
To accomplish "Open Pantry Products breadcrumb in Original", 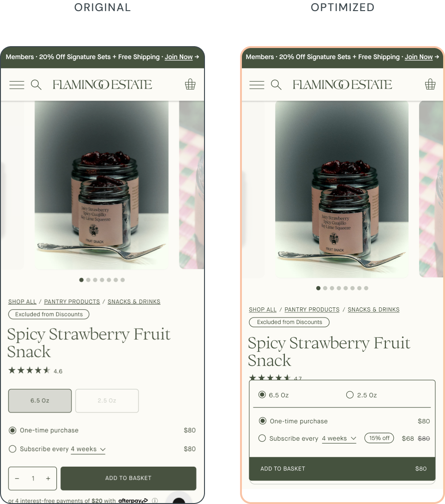I will pos(72,301).
